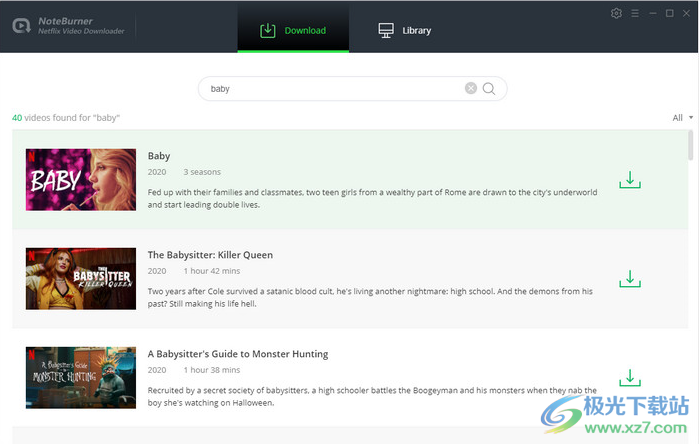Click "40 videos found for baby" text

coord(66,118)
